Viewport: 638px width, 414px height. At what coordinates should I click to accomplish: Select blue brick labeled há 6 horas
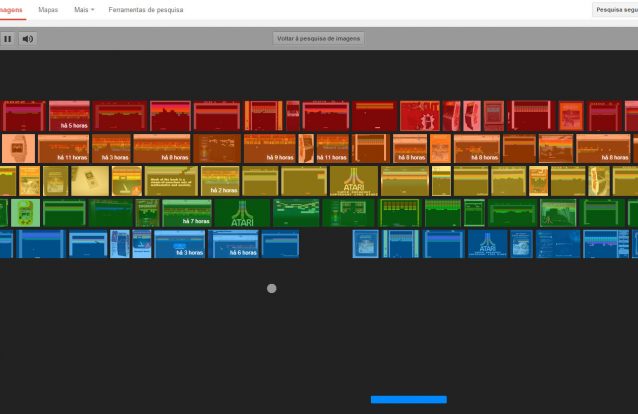(x=233, y=244)
